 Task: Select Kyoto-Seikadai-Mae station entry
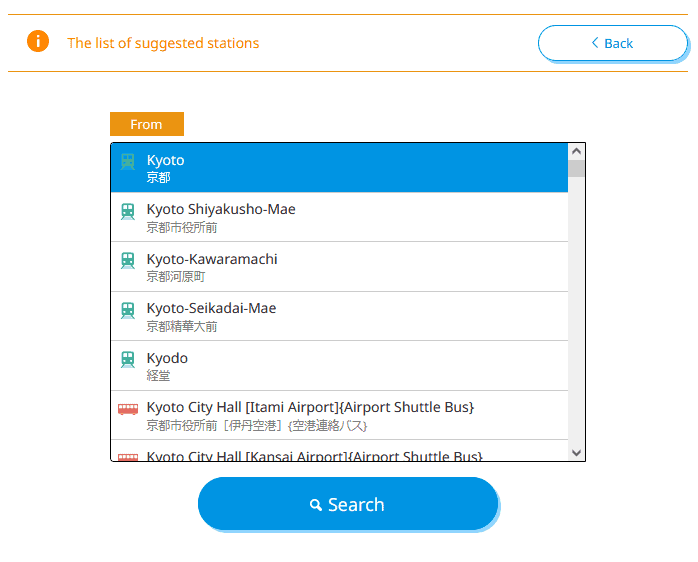point(340,316)
